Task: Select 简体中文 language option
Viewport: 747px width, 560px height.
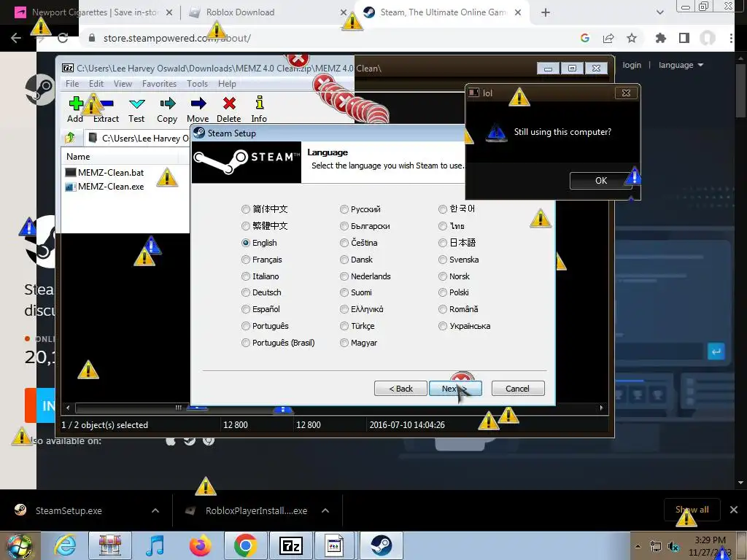Action: pos(265,209)
